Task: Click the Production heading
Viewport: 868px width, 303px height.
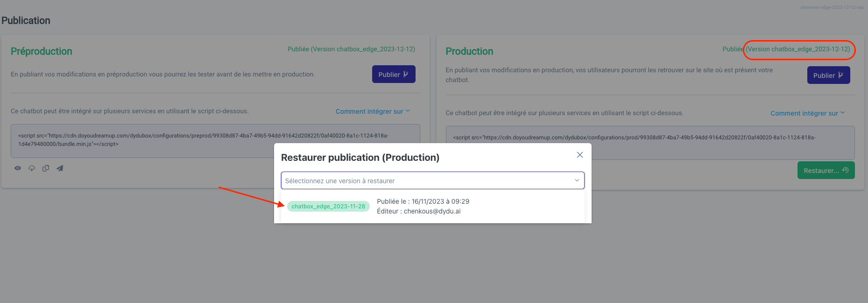Action: pos(469,51)
